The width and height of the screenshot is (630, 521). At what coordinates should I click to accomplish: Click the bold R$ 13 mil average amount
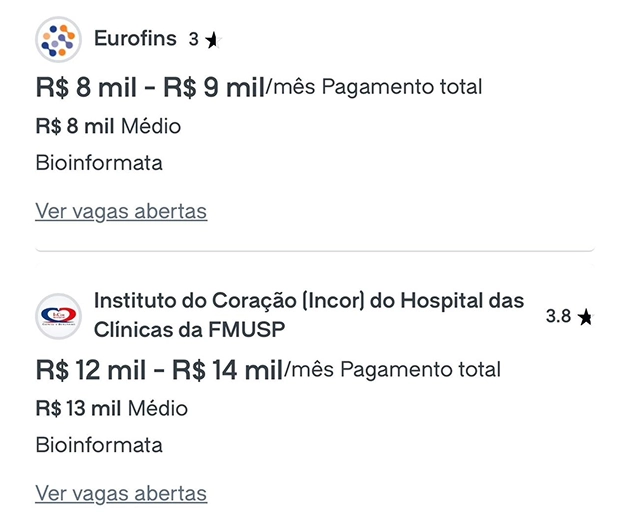click(x=77, y=409)
